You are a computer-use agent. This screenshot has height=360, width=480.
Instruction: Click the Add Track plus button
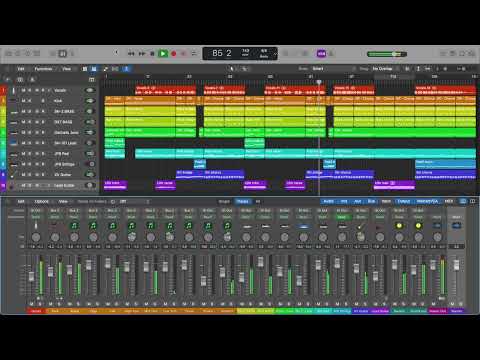[x=8, y=80]
